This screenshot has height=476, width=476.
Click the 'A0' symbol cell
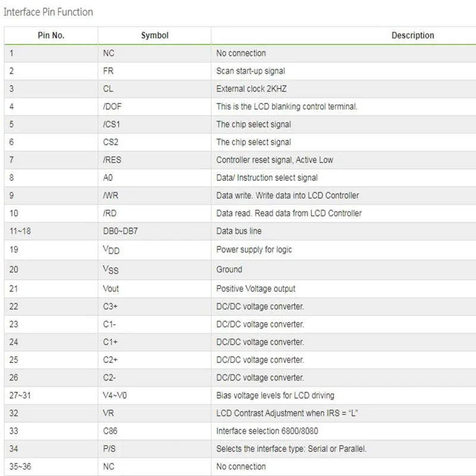coord(108,178)
